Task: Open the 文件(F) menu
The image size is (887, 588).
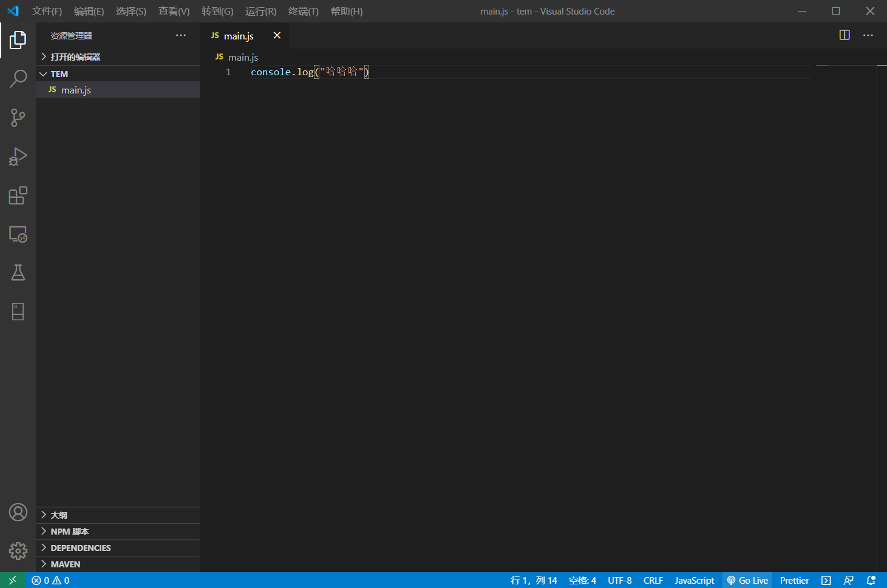Action: point(47,11)
